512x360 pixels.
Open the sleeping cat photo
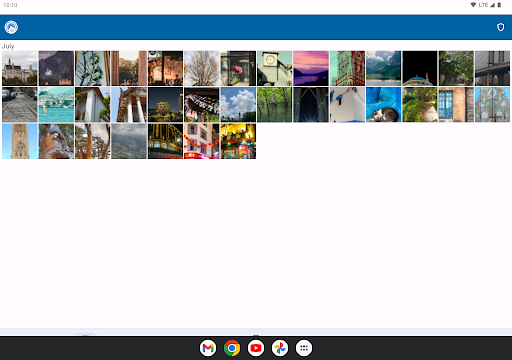coord(384,105)
